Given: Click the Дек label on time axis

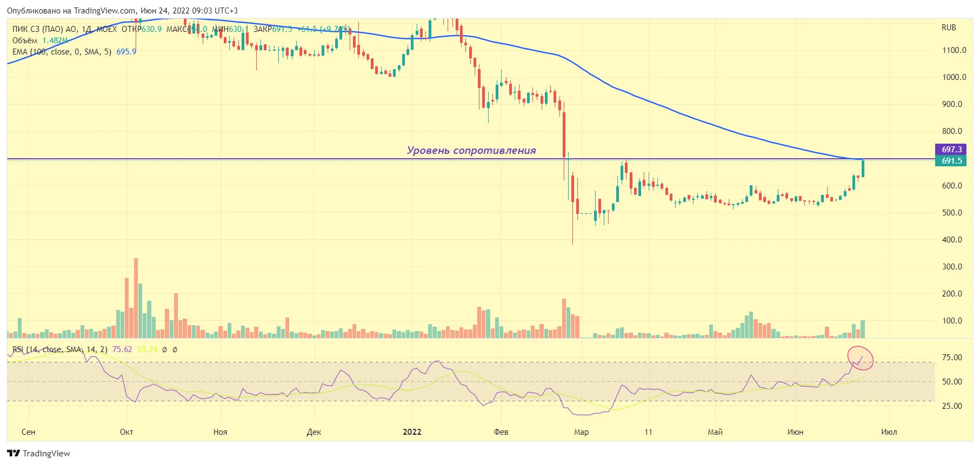Looking at the screenshot, I should coord(314,432).
